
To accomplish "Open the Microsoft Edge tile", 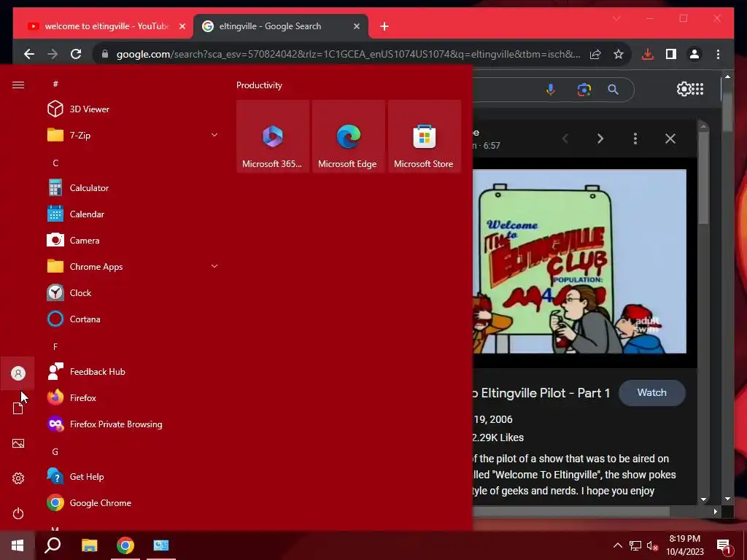I will (x=348, y=136).
